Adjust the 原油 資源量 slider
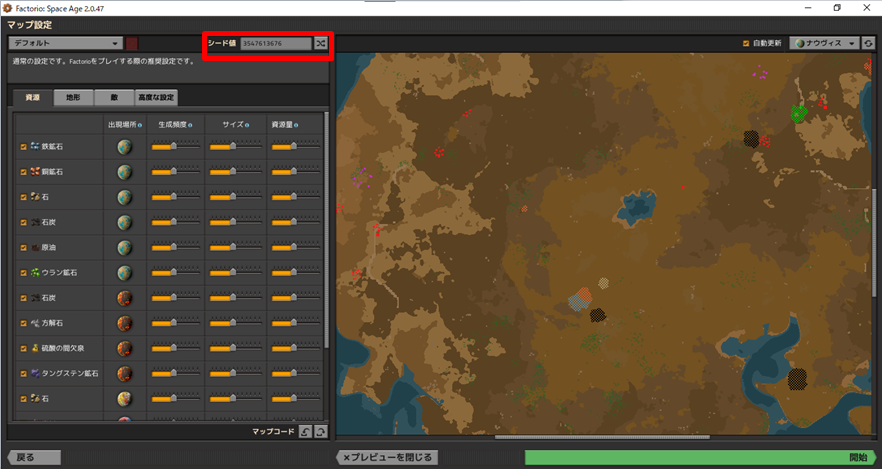Viewport: 882px width, 469px height. [x=295, y=247]
